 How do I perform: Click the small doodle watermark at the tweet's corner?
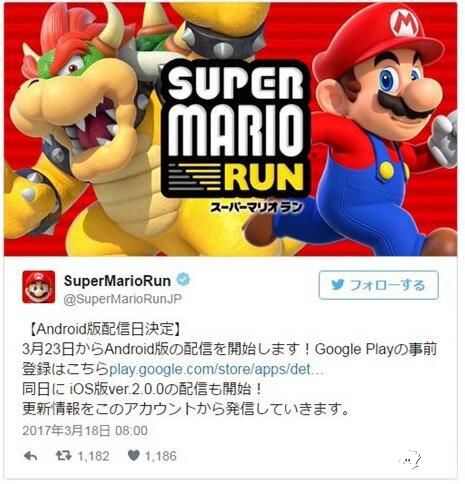pyautogui.click(x=410, y=460)
